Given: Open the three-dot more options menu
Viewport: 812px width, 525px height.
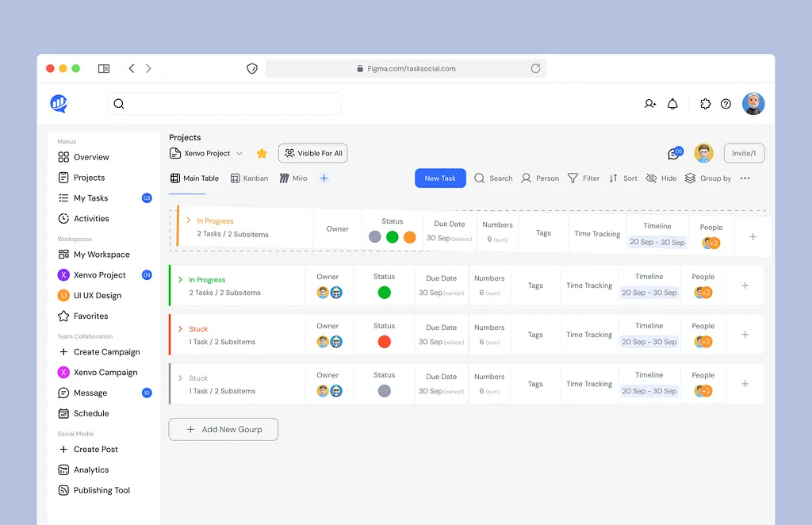Looking at the screenshot, I should 745,178.
